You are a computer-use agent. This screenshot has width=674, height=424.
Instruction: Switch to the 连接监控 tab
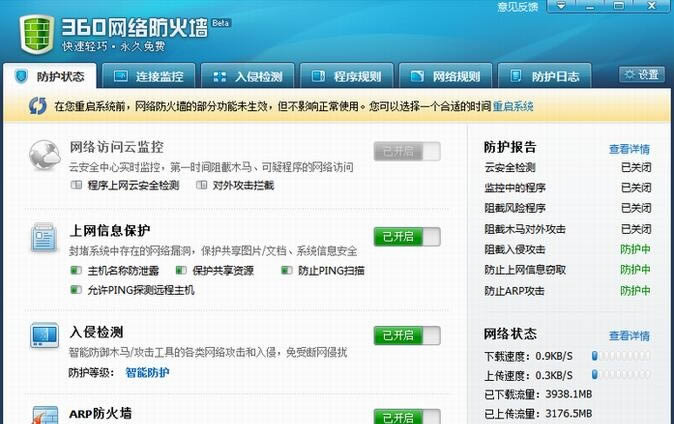[148, 76]
